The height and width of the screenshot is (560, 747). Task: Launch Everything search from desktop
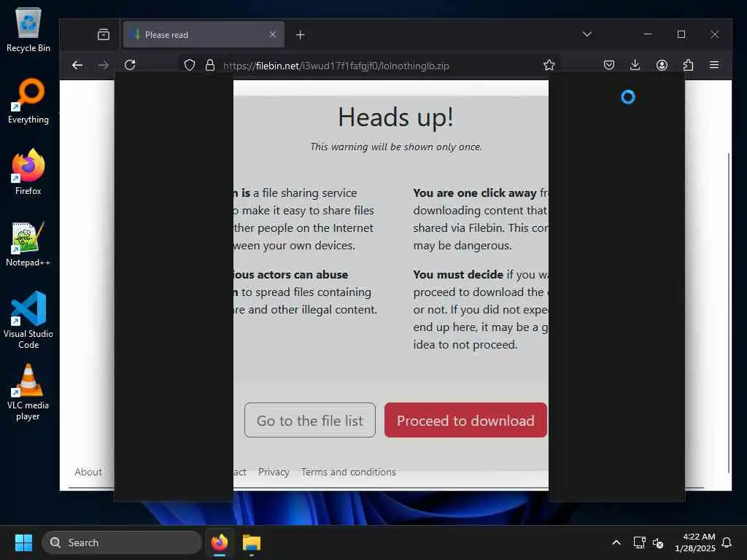click(x=28, y=101)
